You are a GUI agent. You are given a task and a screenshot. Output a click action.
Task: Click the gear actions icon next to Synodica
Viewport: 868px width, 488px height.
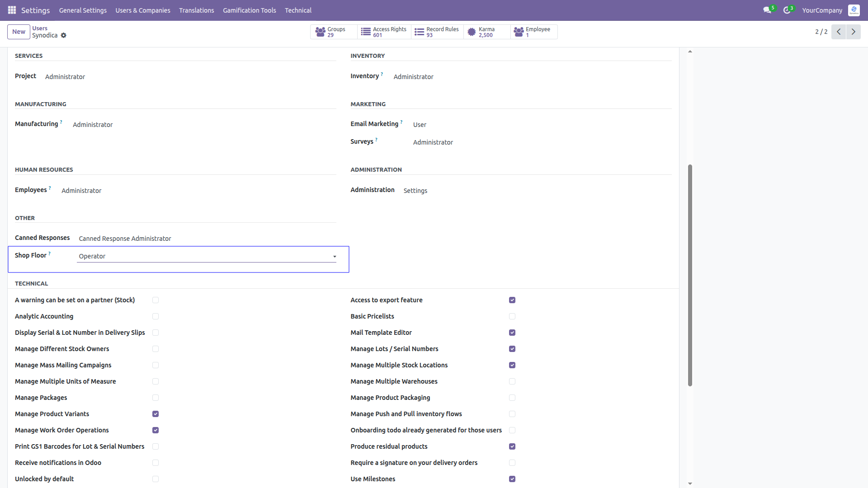(63, 35)
